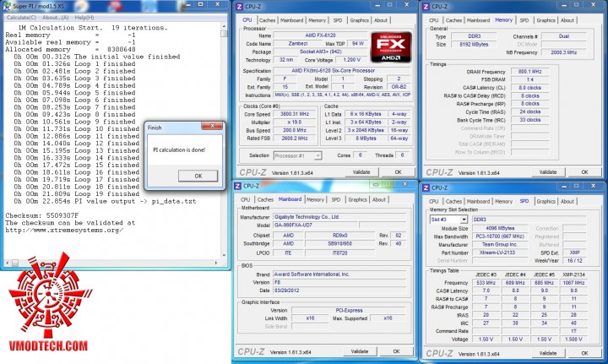Viewport: 608px width, 364px height.
Task: Click the Super PI title bar icon
Action: [x=7, y=6]
